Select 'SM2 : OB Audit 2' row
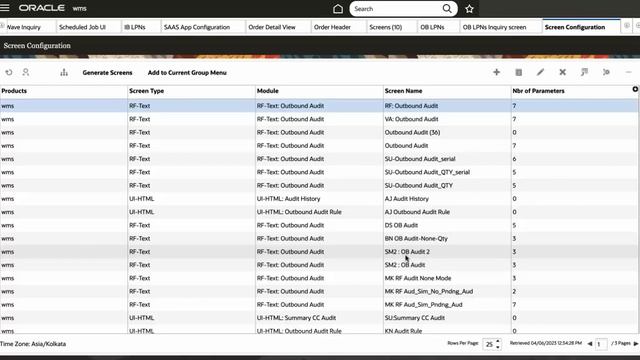Viewport: 640px width, 360px height. tap(319, 252)
